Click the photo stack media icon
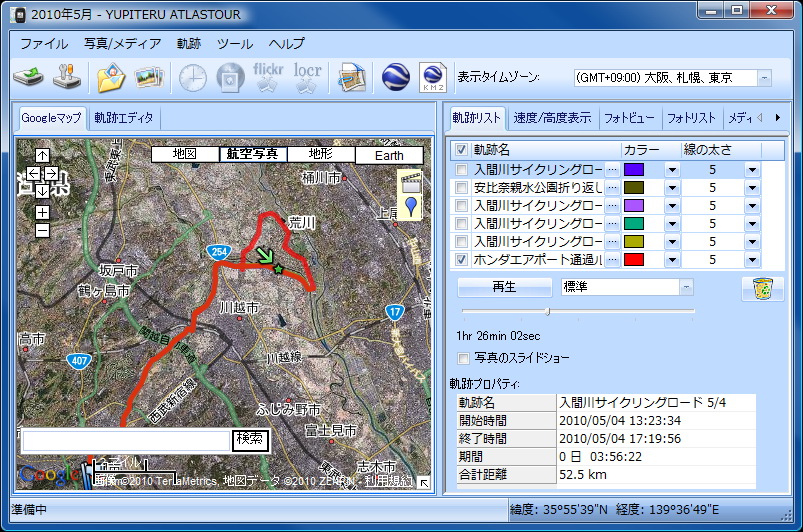Screen dimensions: 803x532 click(x=149, y=77)
